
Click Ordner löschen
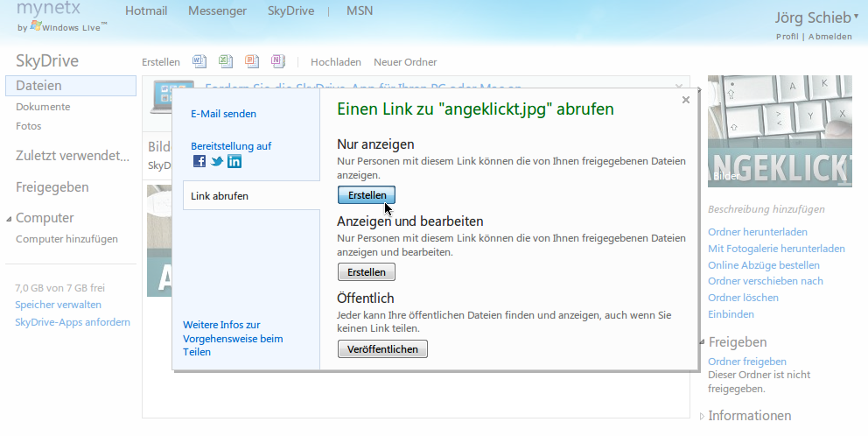tap(743, 298)
